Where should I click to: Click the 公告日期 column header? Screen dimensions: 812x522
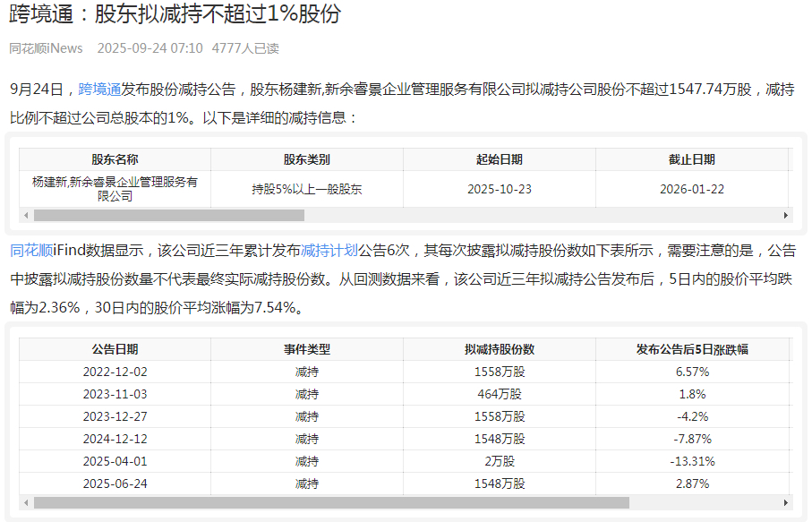115,349
